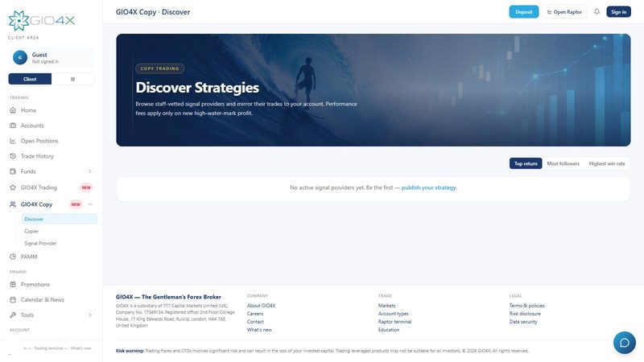The height and width of the screenshot is (362, 644).
Task: Follow the publish your strategy link
Action: point(429,187)
